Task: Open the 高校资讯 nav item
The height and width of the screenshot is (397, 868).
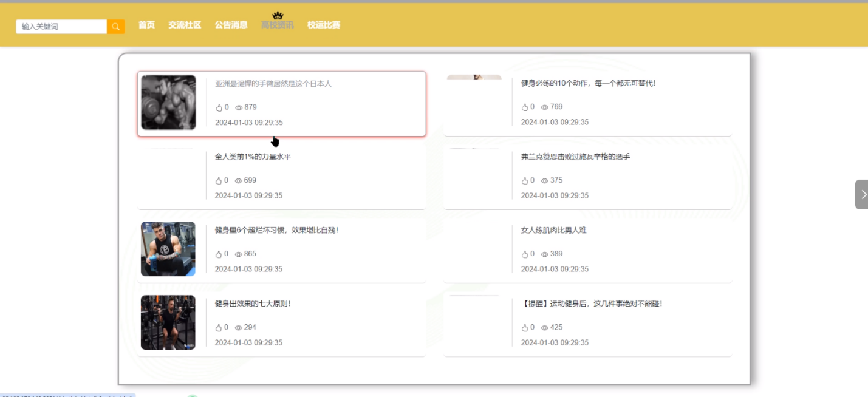Action: [277, 25]
